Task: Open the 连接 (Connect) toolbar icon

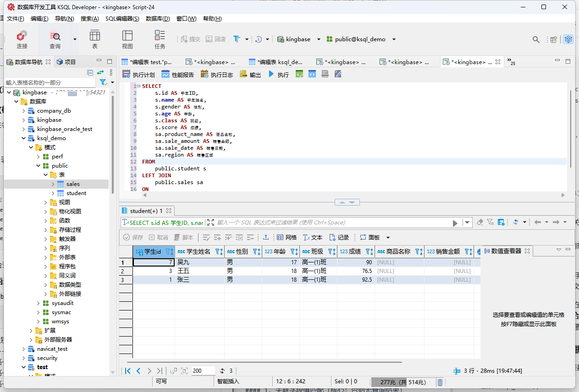Action: [x=22, y=39]
